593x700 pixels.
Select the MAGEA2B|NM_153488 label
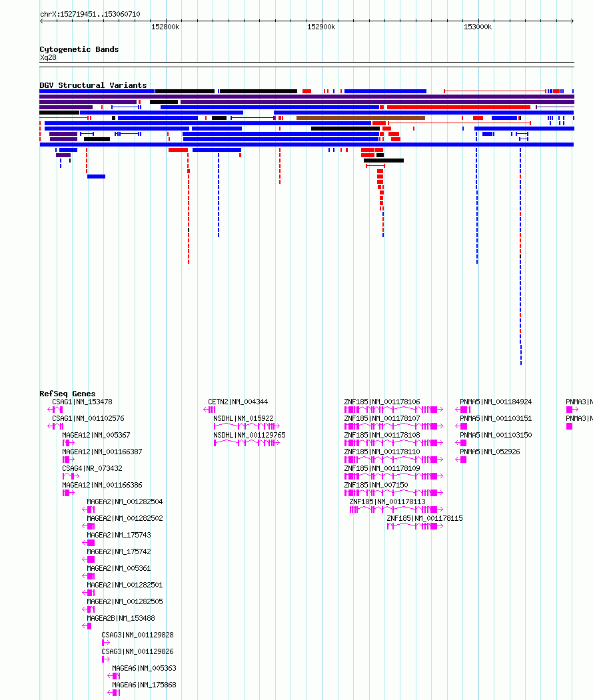121,618
